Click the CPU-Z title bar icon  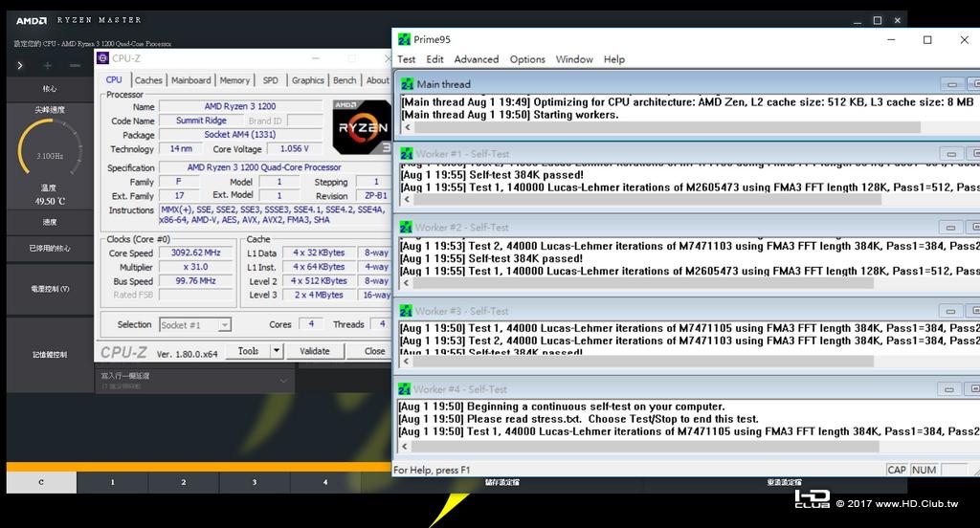click(x=103, y=58)
